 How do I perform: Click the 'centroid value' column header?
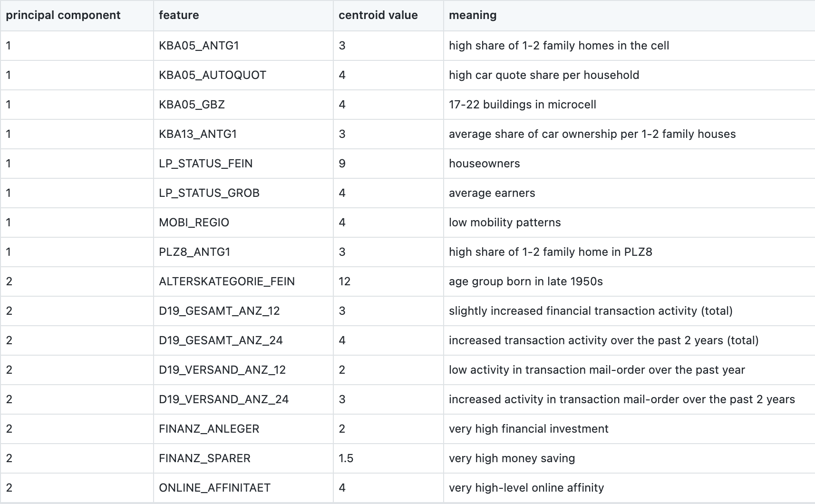[378, 15]
